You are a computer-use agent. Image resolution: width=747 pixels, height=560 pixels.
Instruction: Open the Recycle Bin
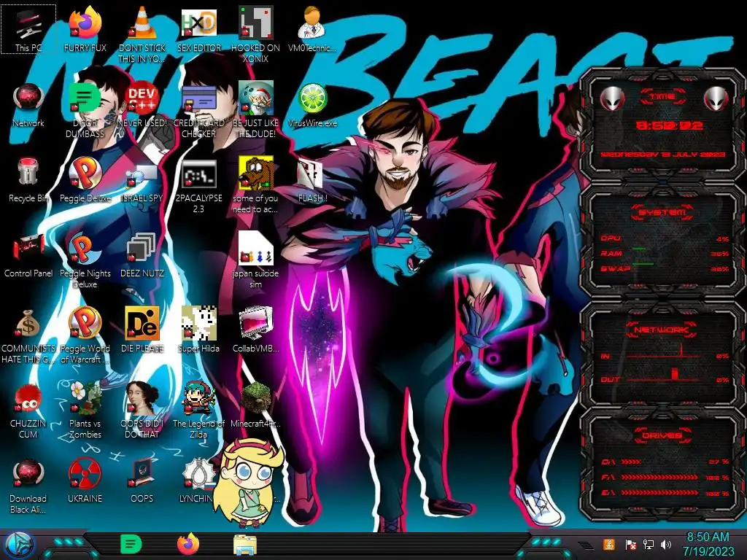click(x=28, y=180)
